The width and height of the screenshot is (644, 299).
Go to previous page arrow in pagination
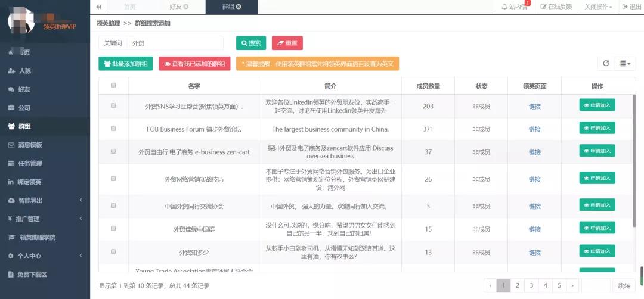click(490, 285)
